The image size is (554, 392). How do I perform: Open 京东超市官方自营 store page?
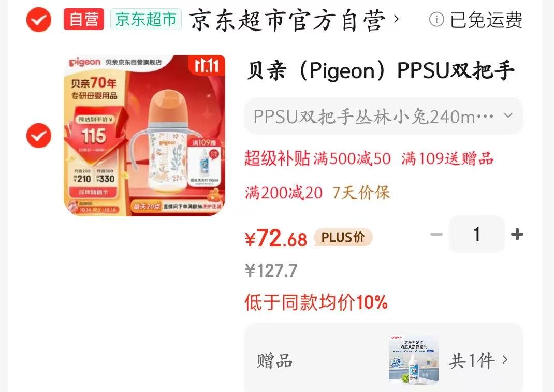[287, 20]
